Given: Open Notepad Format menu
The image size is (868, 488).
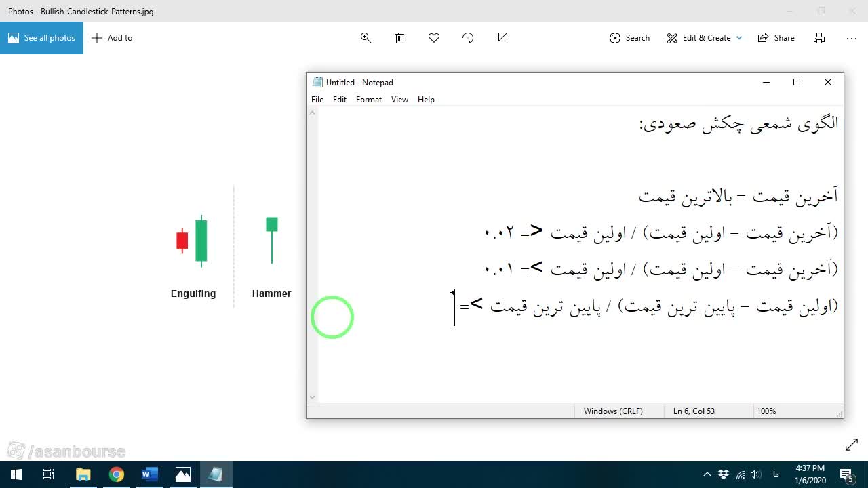Looking at the screenshot, I should coord(369,100).
